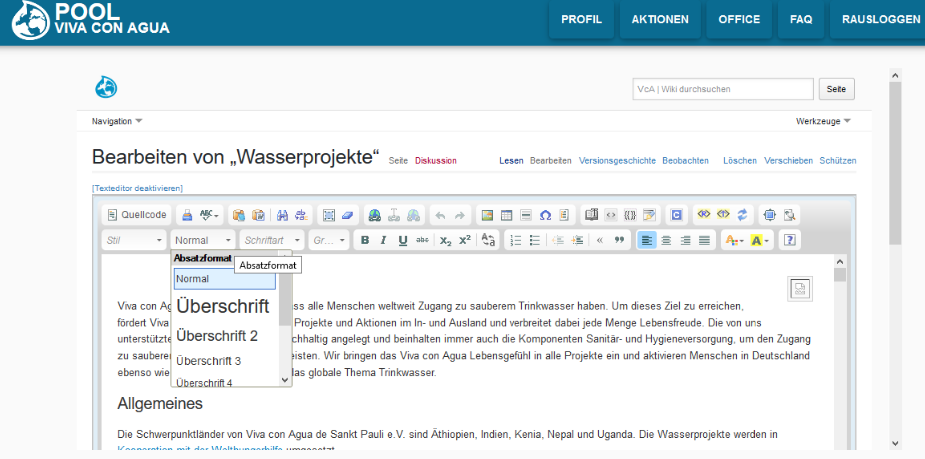
Task: Click the eraser remove-format icon
Action: pyautogui.click(x=348, y=215)
